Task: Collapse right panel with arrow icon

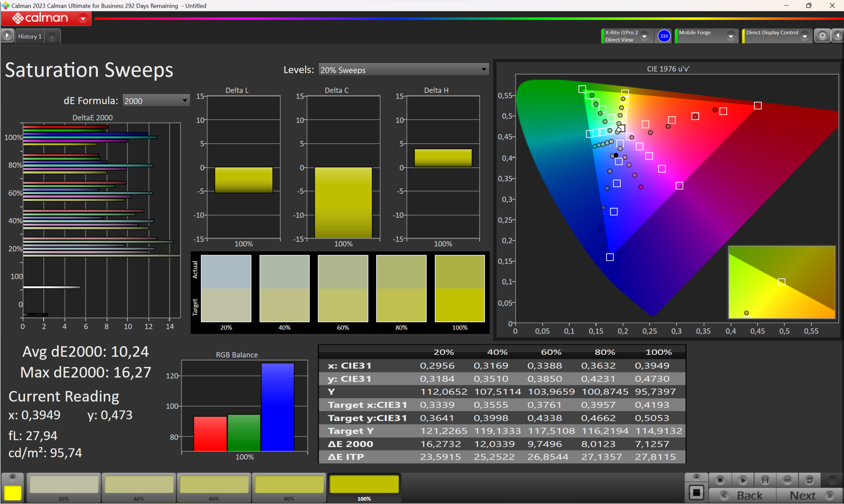Action: 838,36
